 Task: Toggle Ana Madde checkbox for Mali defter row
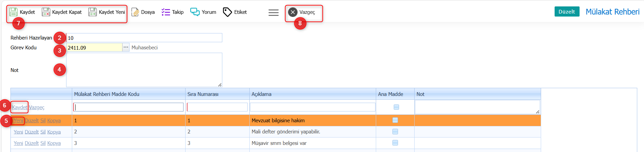(395, 132)
